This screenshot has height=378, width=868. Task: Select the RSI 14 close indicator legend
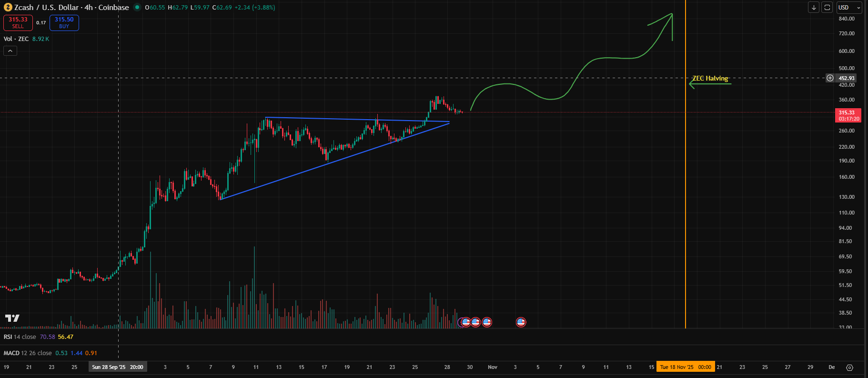coord(20,337)
